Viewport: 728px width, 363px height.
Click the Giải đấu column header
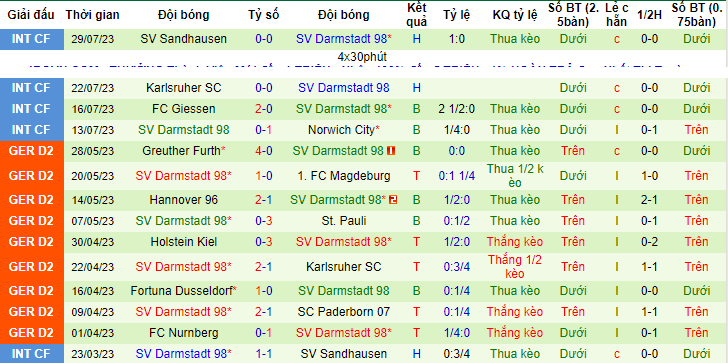(x=31, y=15)
